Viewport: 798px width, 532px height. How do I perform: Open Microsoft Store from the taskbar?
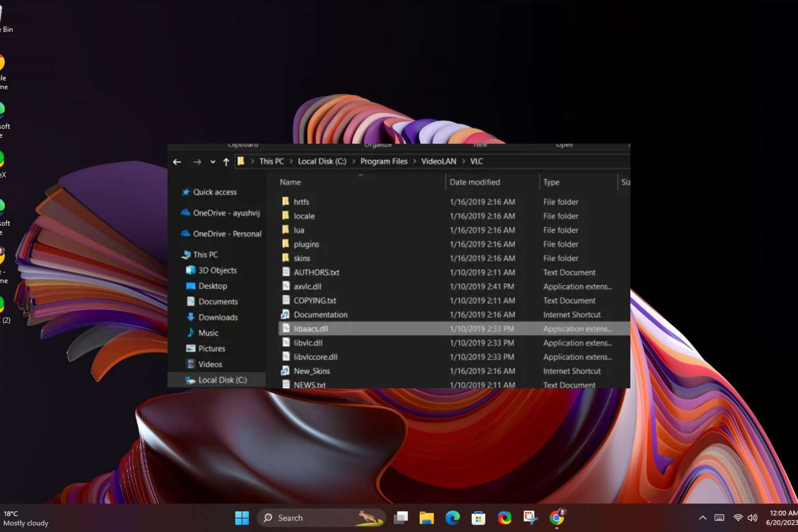(478, 517)
